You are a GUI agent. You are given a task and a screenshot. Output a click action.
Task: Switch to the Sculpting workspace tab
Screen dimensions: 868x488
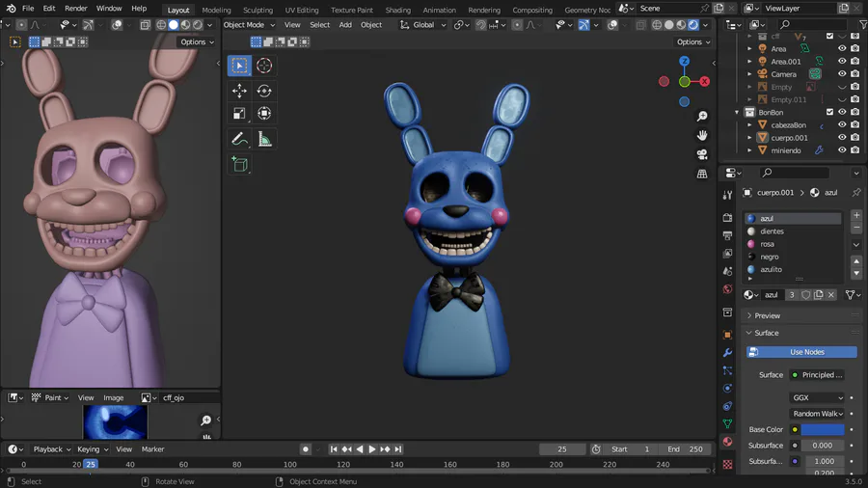[x=258, y=10]
